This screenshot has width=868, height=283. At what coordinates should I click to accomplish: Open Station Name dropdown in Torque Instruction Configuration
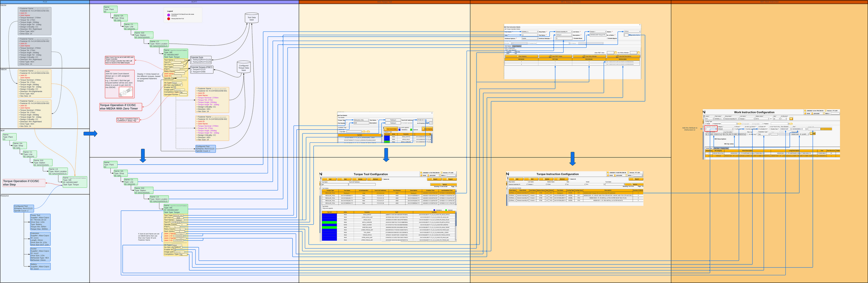(557, 184)
